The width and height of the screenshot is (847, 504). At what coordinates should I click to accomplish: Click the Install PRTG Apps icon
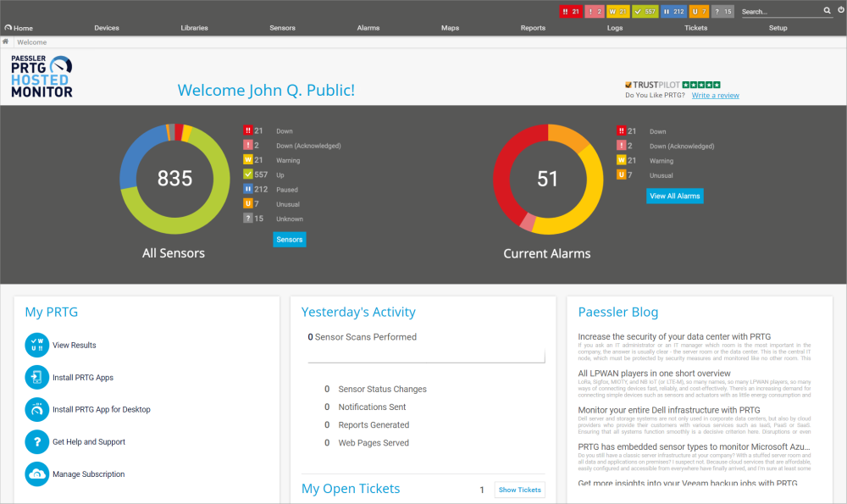coord(37,378)
